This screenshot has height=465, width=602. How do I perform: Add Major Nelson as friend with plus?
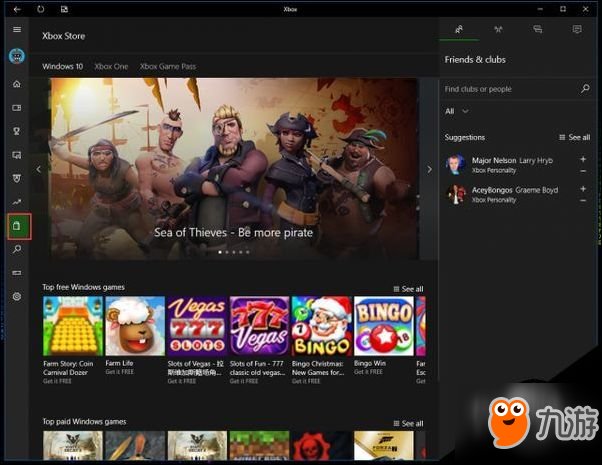[583, 159]
